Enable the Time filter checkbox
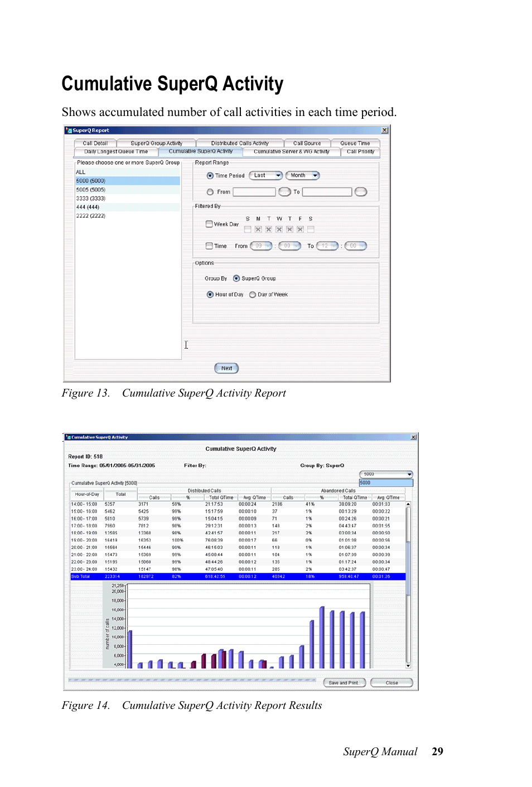 click(209, 245)
